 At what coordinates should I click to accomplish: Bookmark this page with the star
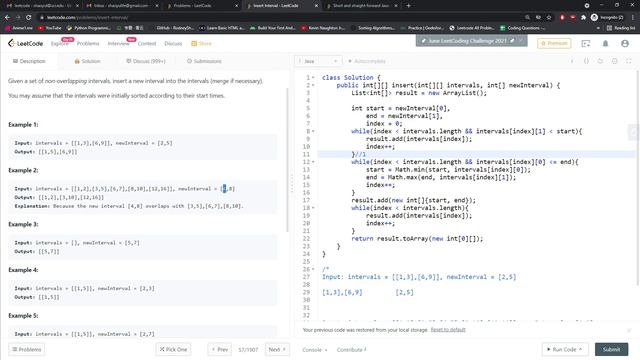pyautogui.click(x=549, y=17)
